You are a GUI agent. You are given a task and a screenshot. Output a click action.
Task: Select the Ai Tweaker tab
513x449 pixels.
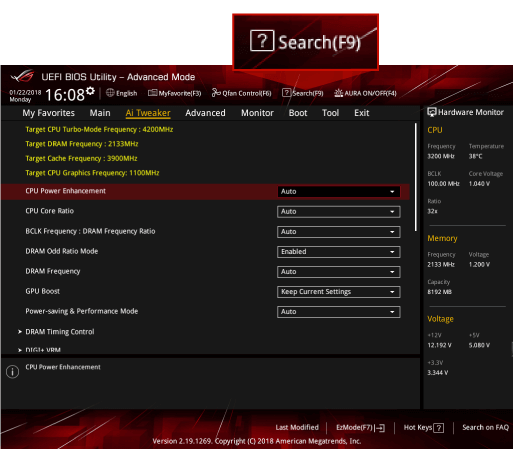tap(148, 113)
